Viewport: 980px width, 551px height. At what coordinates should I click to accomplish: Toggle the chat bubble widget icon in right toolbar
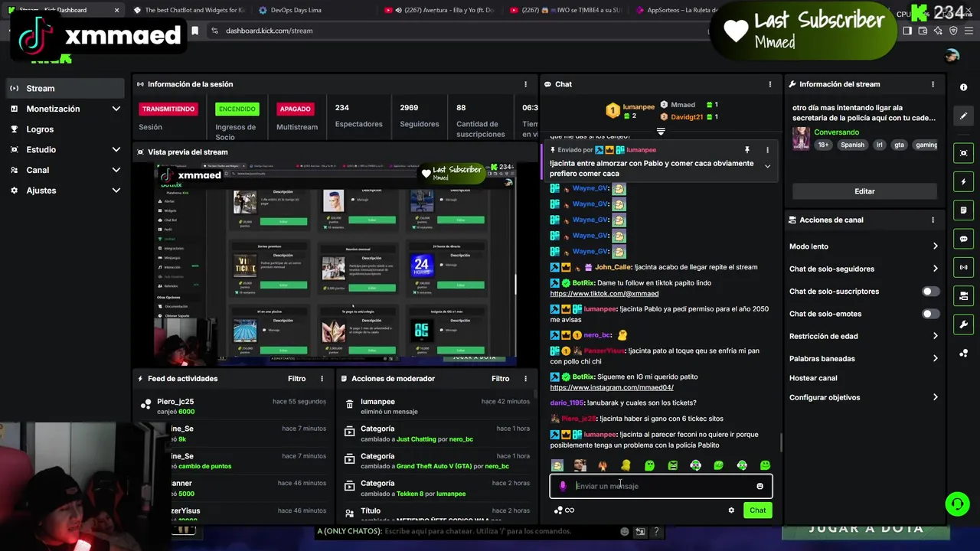pyautogui.click(x=963, y=239)
